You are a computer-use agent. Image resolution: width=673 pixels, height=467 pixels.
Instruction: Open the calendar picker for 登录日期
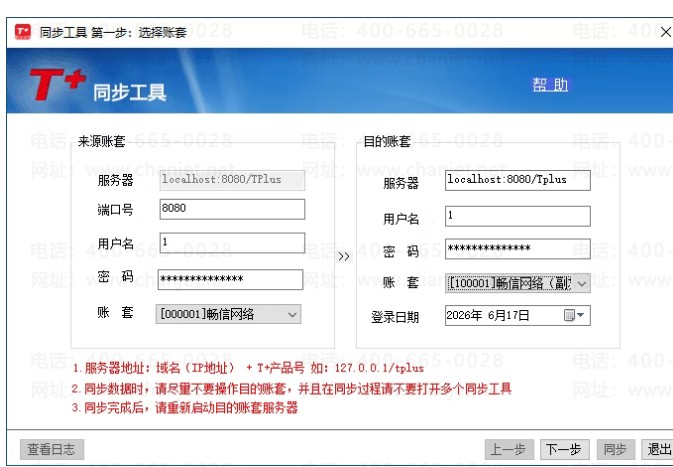(x=574, y=315)
